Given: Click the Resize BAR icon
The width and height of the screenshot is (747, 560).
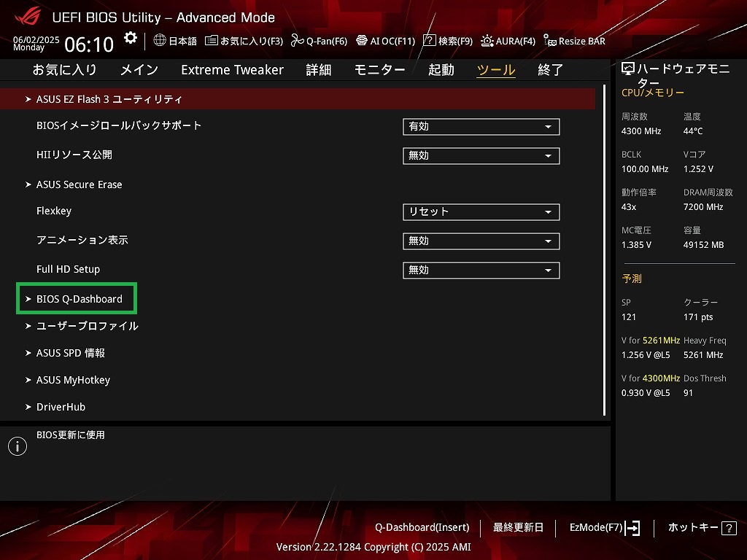Looking at the screenshot, I should 550,41.
